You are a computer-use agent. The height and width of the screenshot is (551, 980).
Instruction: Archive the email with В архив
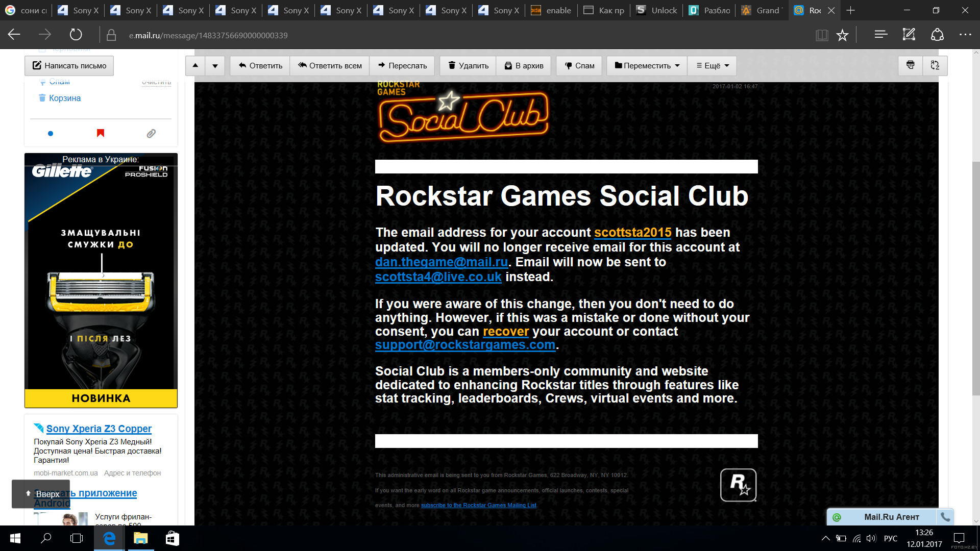[524, 66]
